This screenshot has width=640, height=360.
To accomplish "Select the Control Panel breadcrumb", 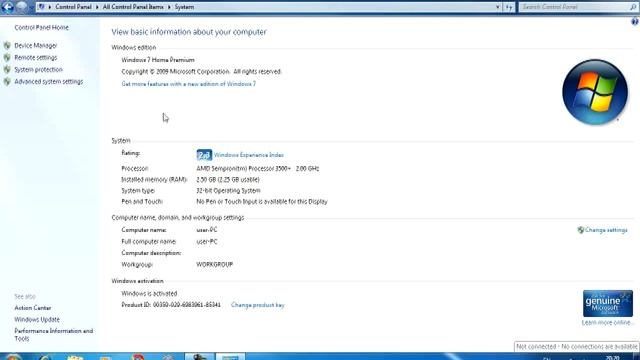I will tap(73, 7).
